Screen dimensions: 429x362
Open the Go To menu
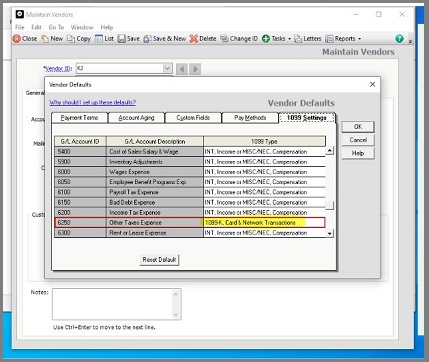[x=56, y=27]
